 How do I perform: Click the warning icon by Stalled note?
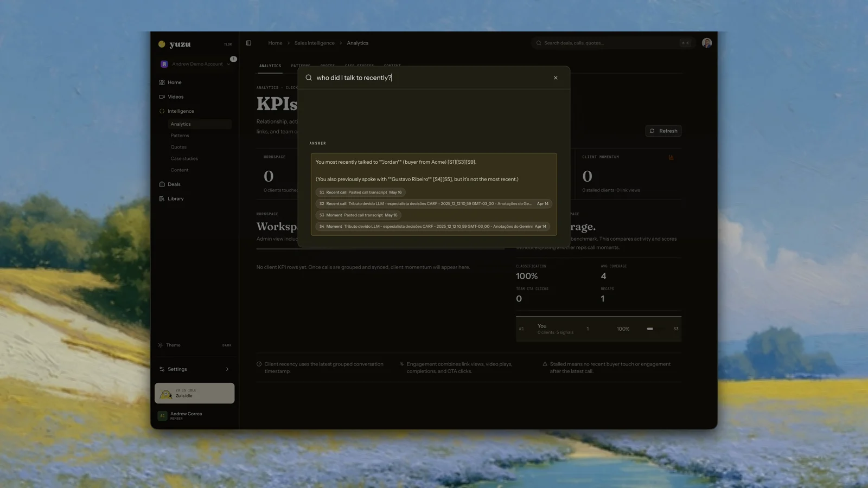(545, 364)
